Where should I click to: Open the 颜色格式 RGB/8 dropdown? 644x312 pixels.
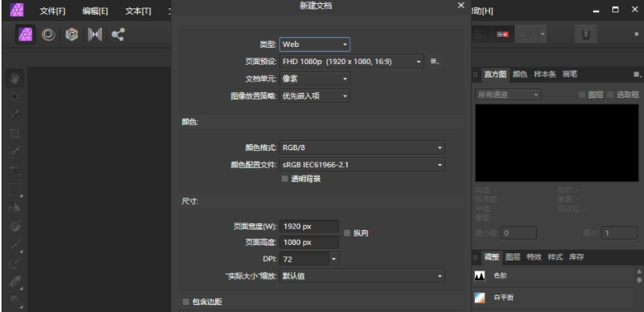[362, 148]
